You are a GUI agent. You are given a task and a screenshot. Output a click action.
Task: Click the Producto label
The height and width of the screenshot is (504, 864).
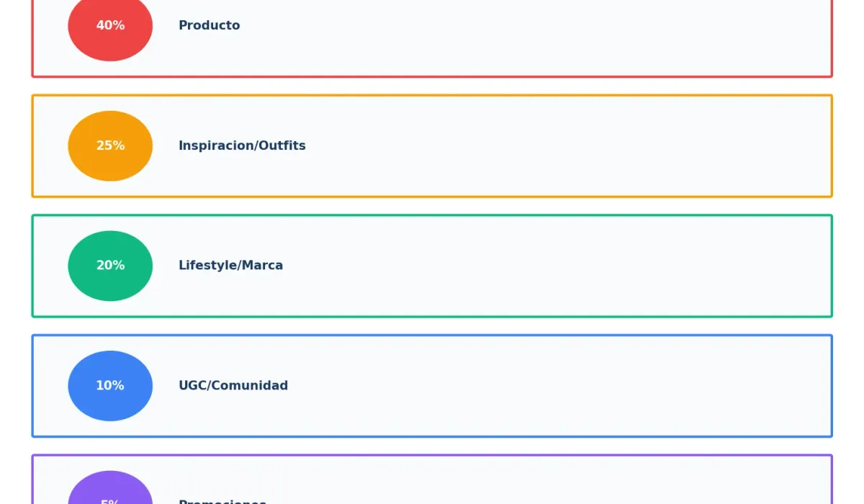(210, 25)
